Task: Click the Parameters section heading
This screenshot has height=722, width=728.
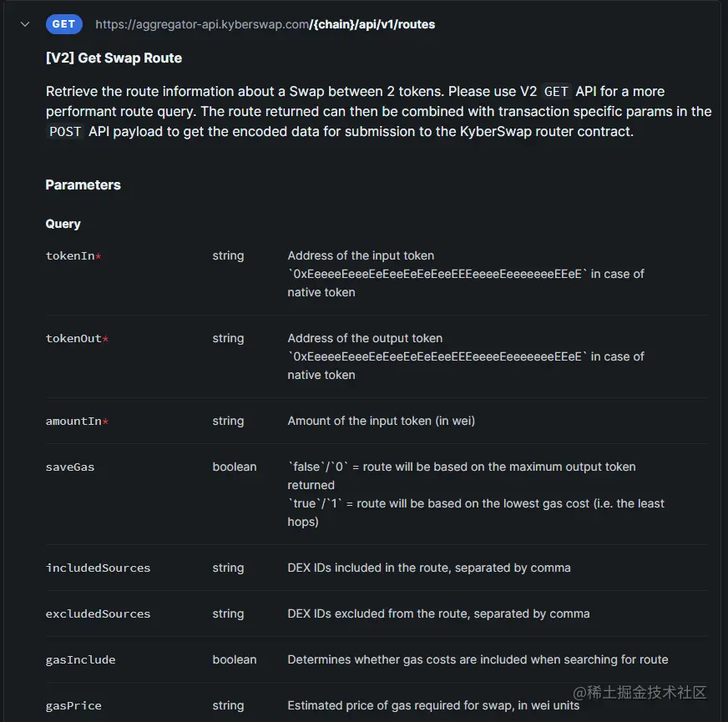Action: tap(83, 184)
